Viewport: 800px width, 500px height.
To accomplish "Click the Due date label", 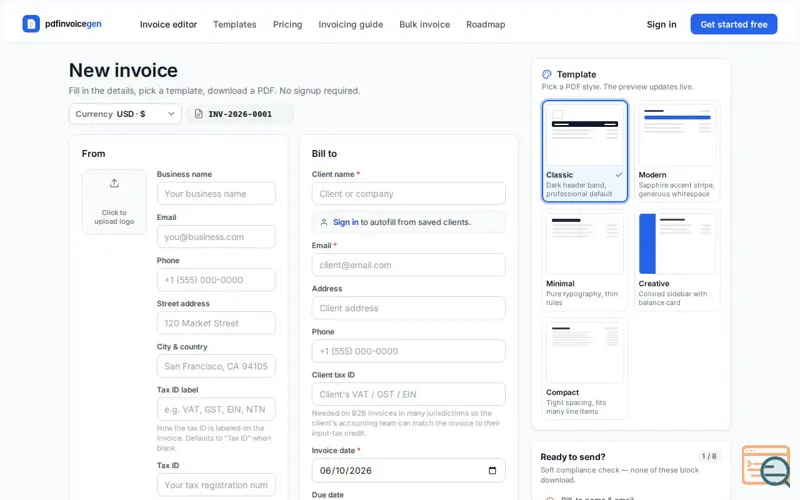I will pyautogui.click(x=328, y=495).
